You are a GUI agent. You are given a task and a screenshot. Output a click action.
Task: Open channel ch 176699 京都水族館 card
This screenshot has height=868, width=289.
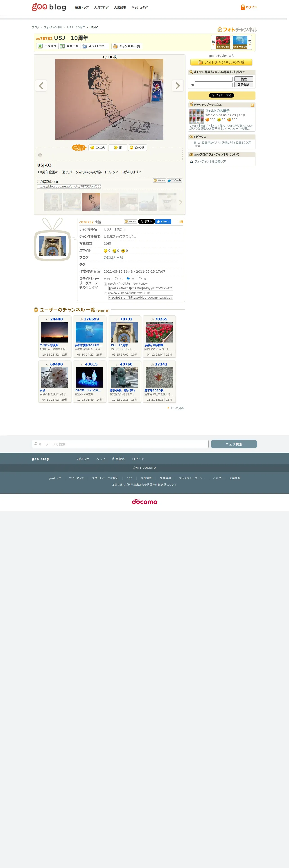click(x=90, y=336)
